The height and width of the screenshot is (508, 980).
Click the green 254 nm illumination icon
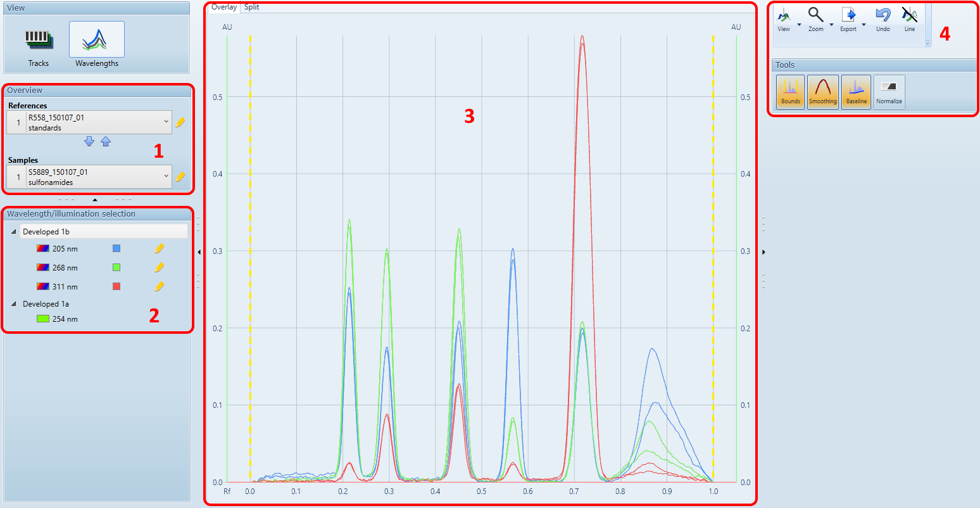[43, 319]
